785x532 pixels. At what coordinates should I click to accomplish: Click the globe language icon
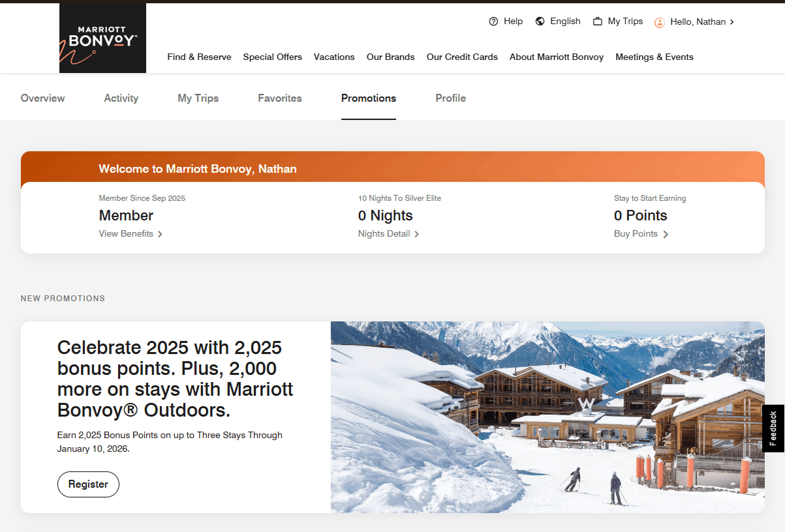[x=540, y=22]
